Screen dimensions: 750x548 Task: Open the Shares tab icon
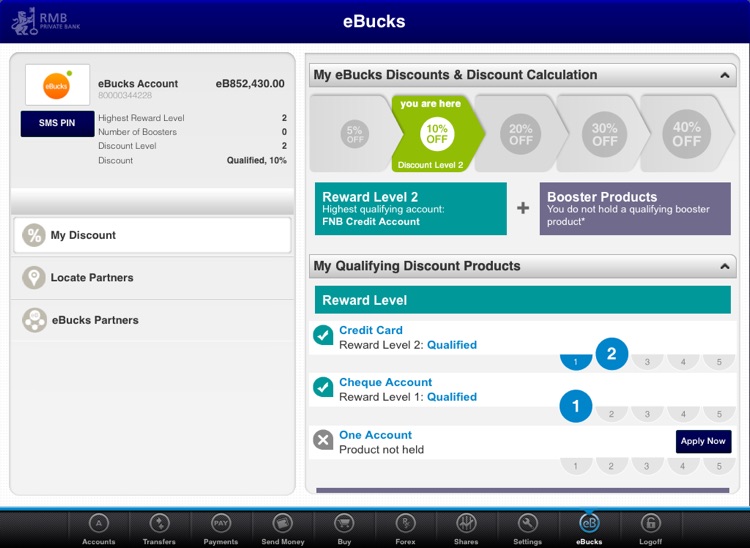click(466, 523)
